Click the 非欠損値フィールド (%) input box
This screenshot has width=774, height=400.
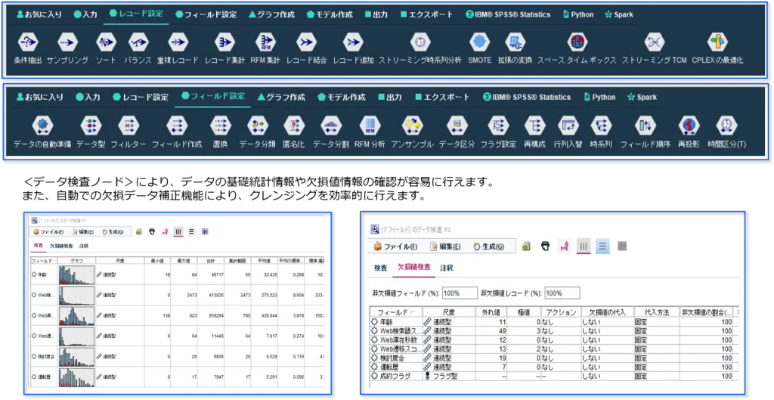460,293
